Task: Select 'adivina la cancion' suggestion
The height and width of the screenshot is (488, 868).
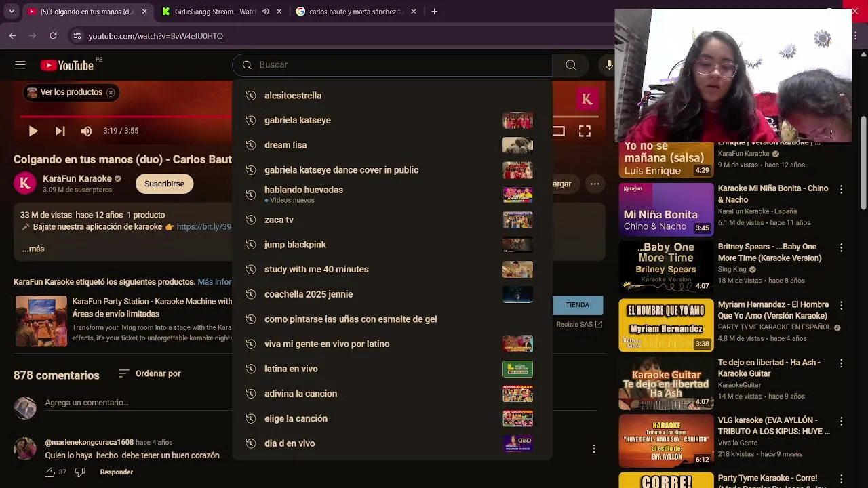Action: (x=393, y=394)
